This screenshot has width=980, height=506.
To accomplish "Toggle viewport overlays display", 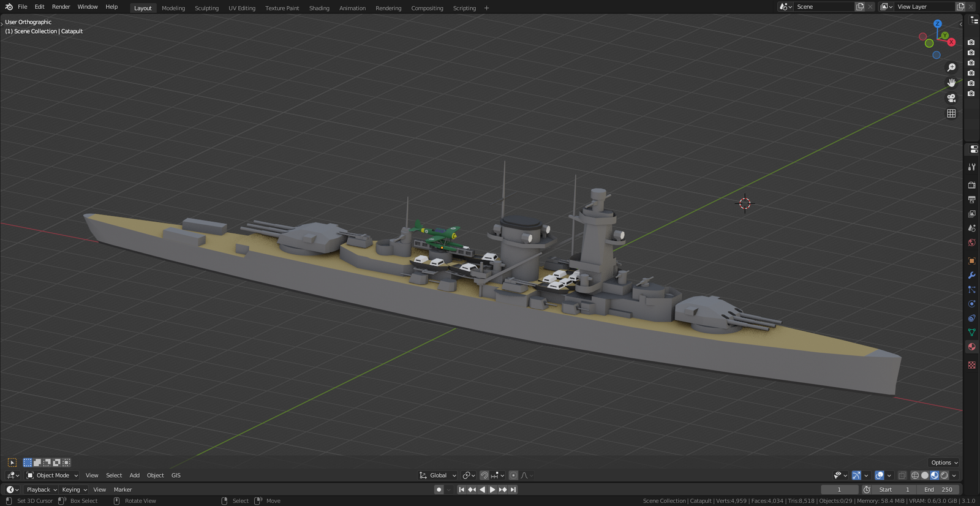I will tap(880, 475).
